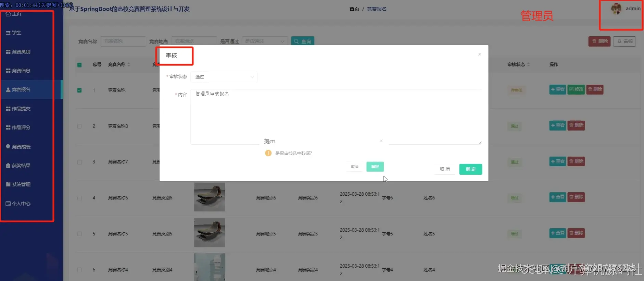
Task: Click 删除 for 竞赛名称5 row
Action: tap(576, 233)
